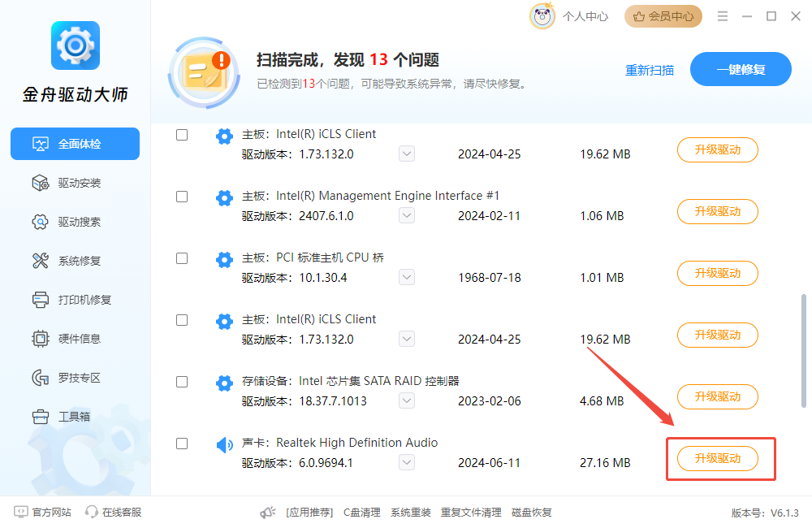Click the date 1968-07-18
This screenshot has width=812, height=528.
tap(490, 278)
